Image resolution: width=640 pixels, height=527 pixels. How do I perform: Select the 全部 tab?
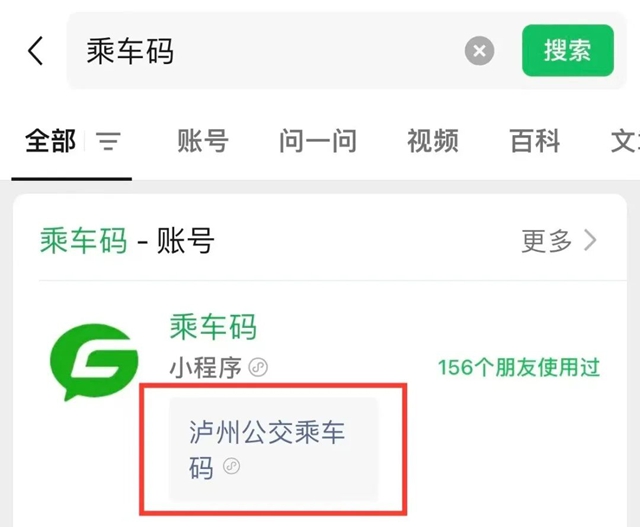(50, 141)
